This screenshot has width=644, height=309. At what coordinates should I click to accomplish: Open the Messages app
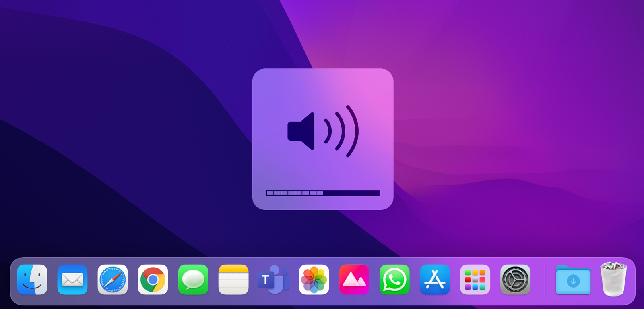193,280
